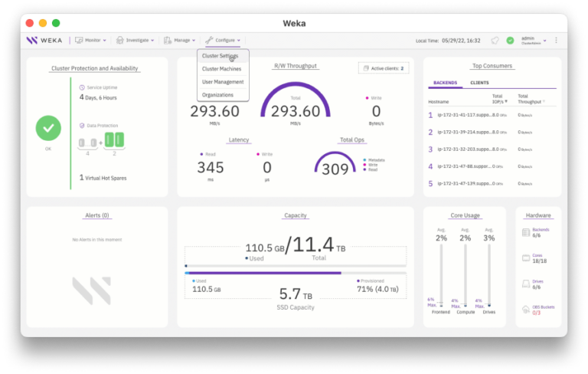Click the 1 Virtual Hot Spares text
Viewport: 588px width, 374px height.
tap(103, 178)
